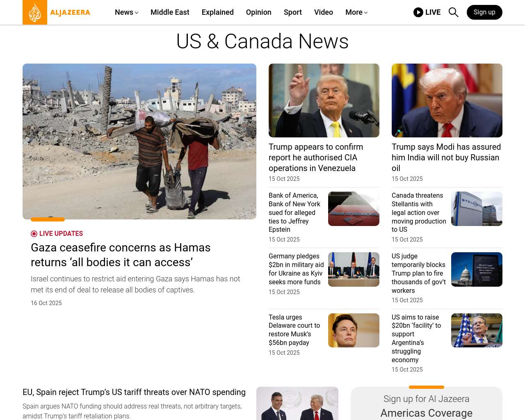
Task: Click the Sign up button
Action: pyautogui.click(x=484, y=12)
